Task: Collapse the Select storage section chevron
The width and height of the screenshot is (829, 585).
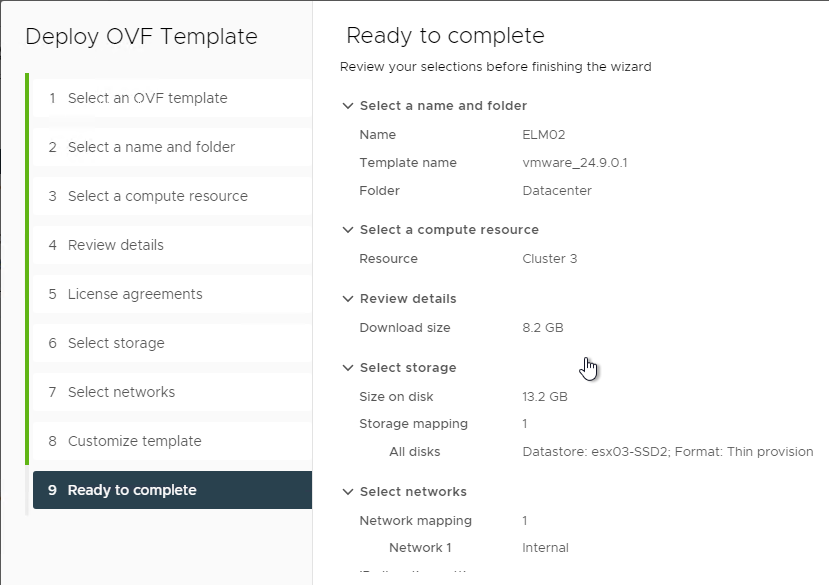Action: tap(347, 368)
